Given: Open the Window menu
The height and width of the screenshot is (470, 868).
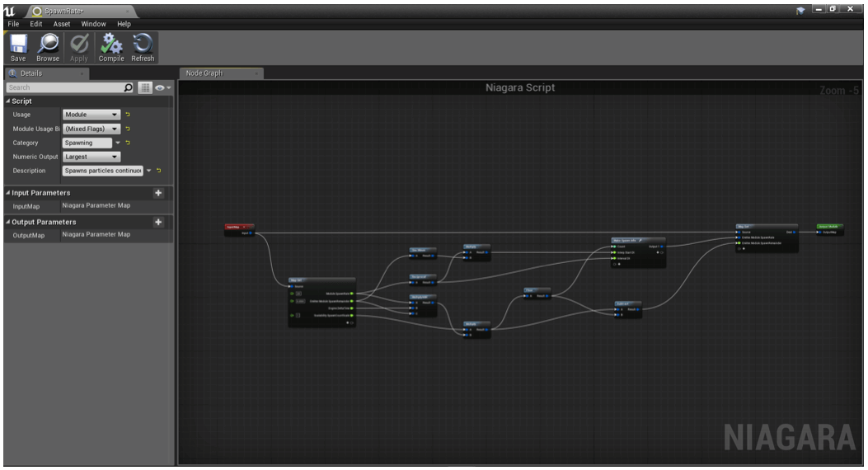Looking at the screenshot, I should coord(93,24).
